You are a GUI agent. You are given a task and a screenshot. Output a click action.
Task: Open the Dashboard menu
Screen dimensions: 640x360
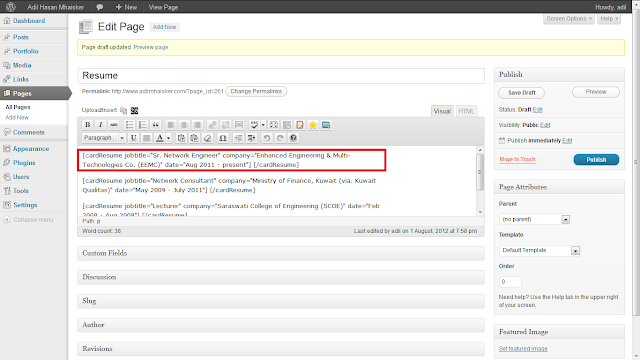(x=29, y=21)
